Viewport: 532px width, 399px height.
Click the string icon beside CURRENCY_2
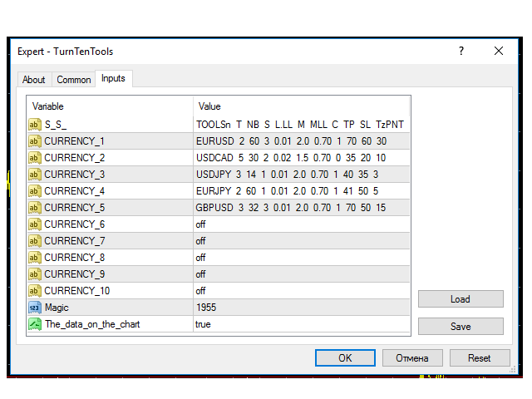tap(35, 158)
